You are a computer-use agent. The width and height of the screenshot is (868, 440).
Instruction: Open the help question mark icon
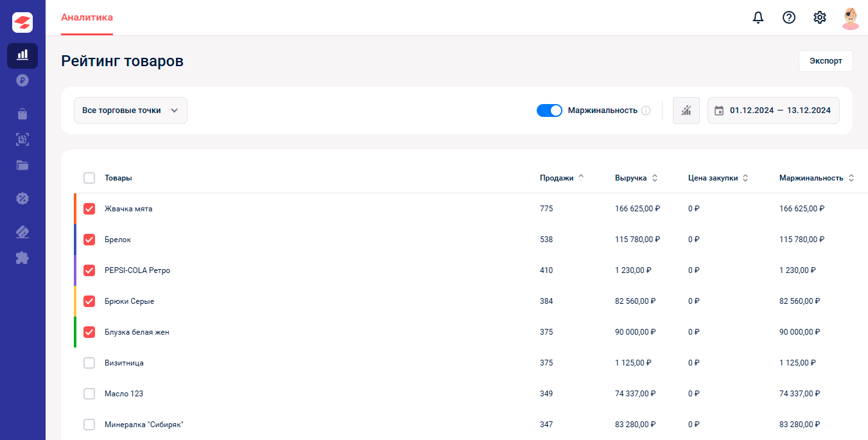point(789,17)
